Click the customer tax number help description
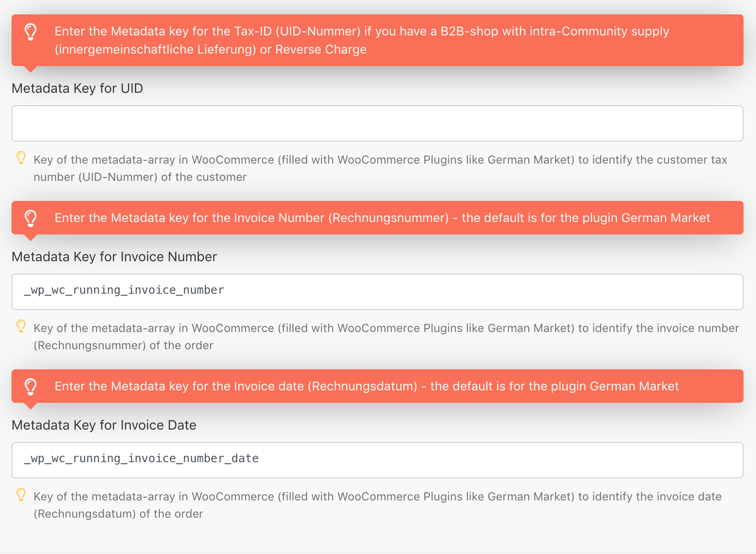This screenshot has height=554, width=756. pos(380,168)
